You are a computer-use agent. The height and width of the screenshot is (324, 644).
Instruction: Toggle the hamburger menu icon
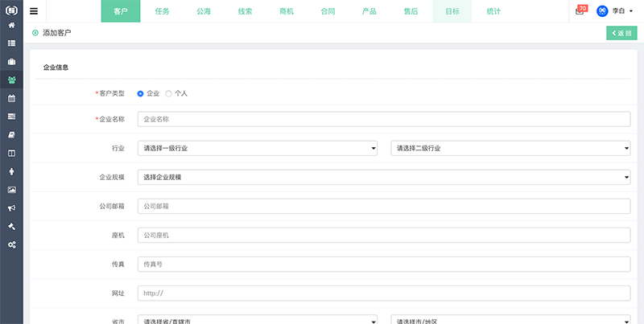(x=34, y=11)
